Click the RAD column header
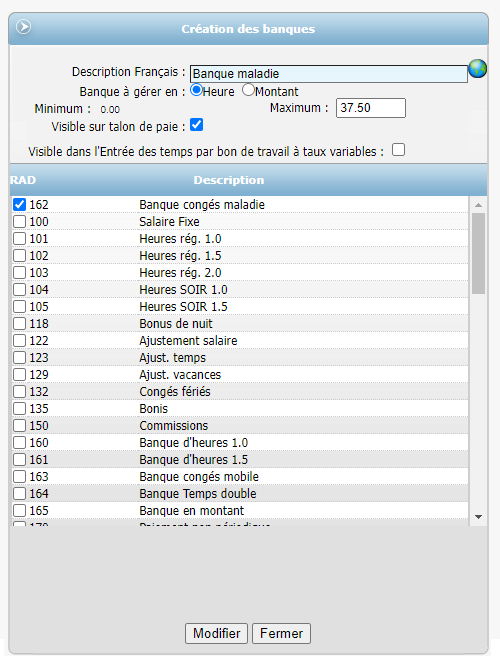Viewport: 500px width, 656px height. click(23, 180)
